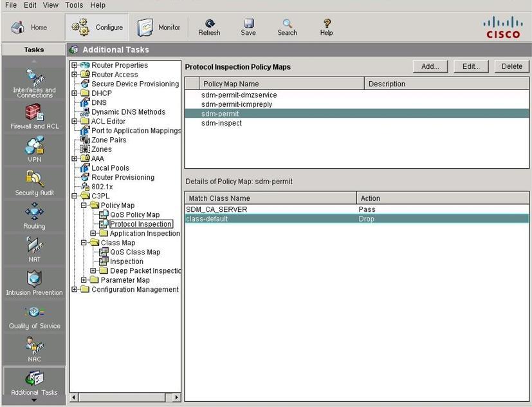Viewport: 532px width, 407px height.
Task: Select the DNS tree icon
Action: (x=85, y=102)
